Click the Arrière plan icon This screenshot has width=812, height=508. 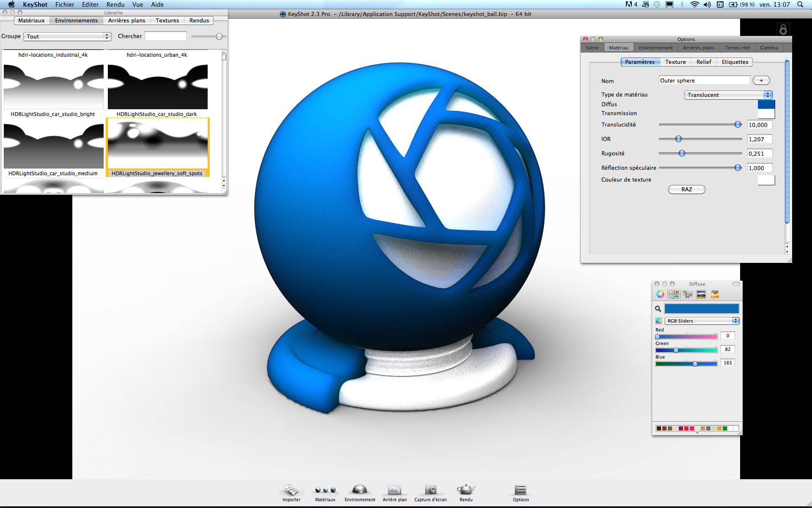click(x=394, y=490)
